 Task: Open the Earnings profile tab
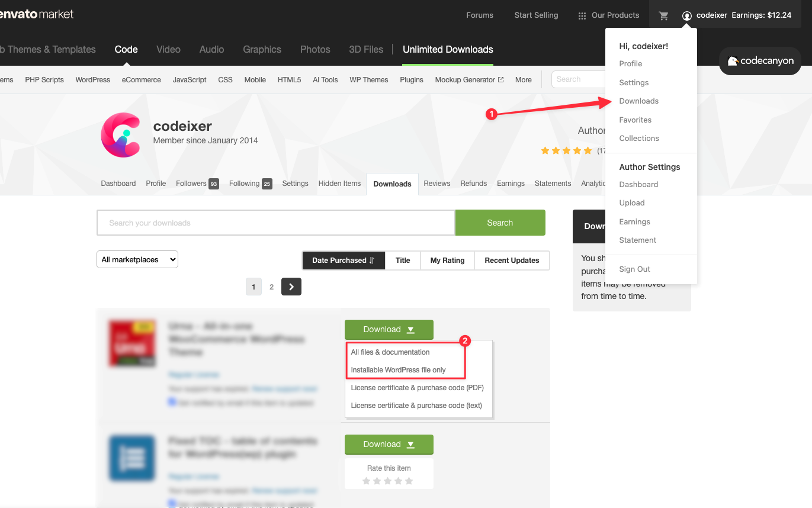511,184
